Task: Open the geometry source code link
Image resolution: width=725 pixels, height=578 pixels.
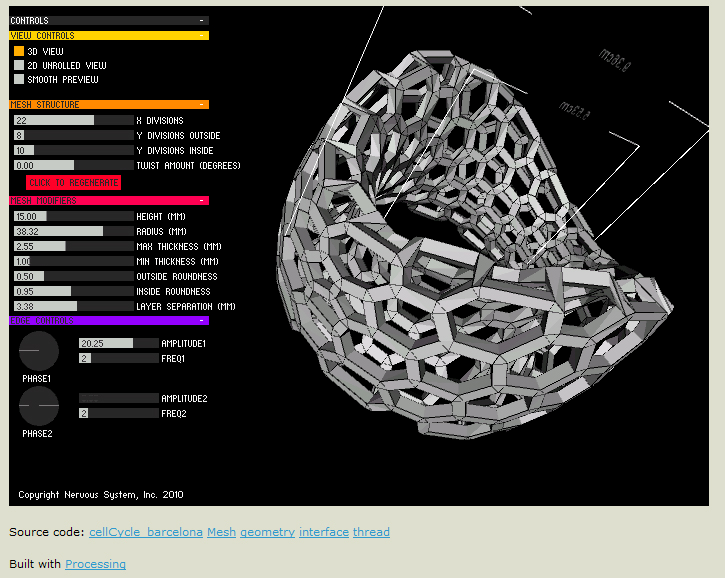Action: (267, 532)
